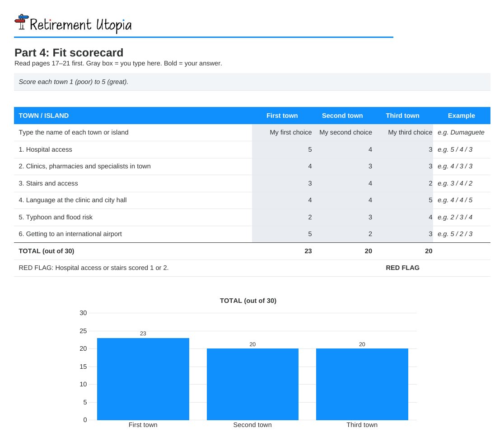Select Third town Language score cell

(403, 200)
